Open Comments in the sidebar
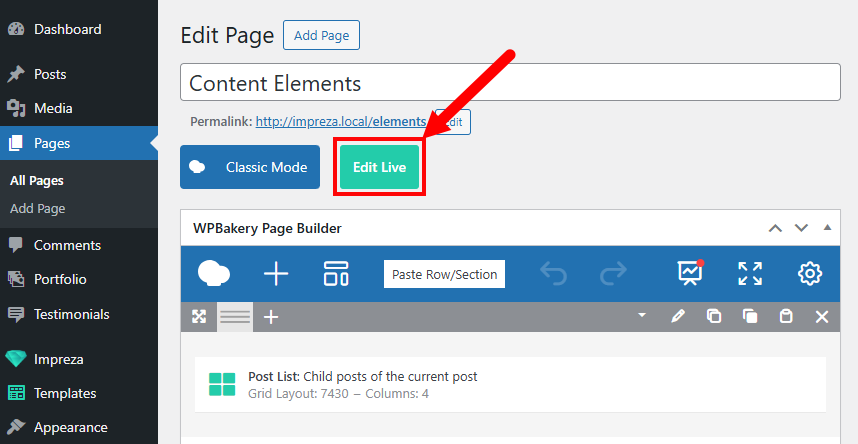The image size is (858, 444). click(79, 245)
